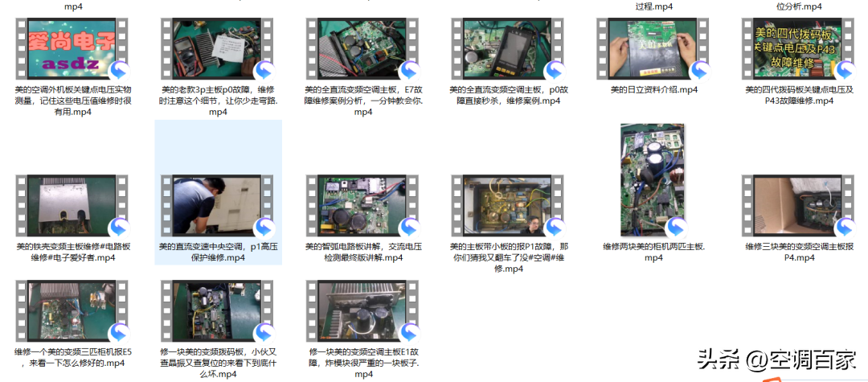Click file name 美的铁壳变频主板维修#电路板
868x382 pixels.
click(72, 252)
